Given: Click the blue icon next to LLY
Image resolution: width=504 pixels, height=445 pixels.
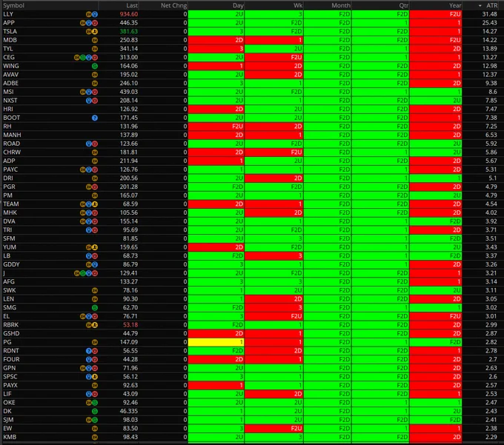Looking at the screenshot, I should [95, 14].
